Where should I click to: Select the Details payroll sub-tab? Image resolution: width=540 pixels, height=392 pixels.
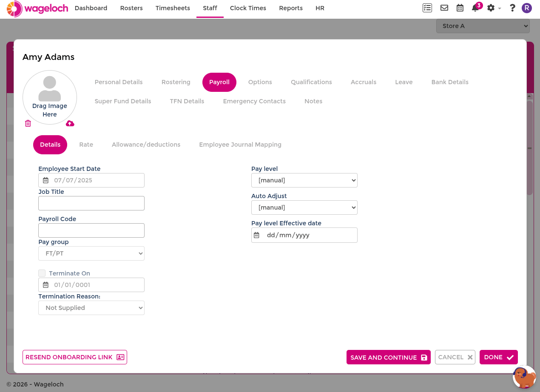(50, 145)
